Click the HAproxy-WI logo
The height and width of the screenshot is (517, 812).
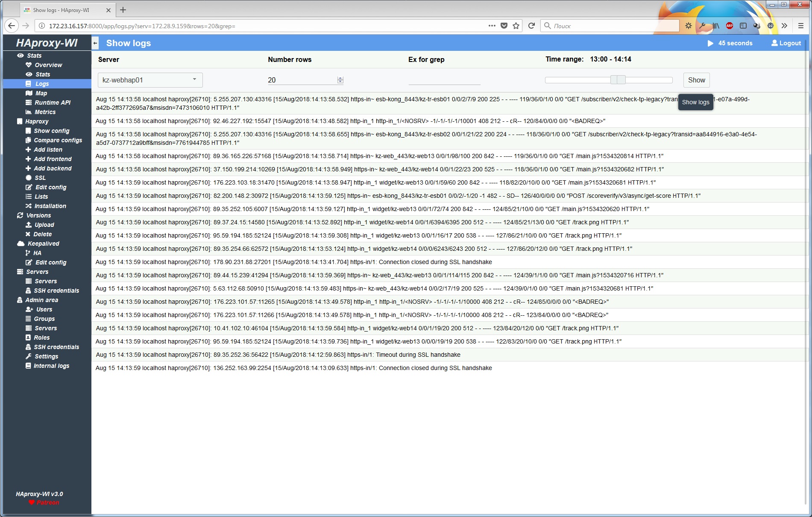(x=47, y=43)
